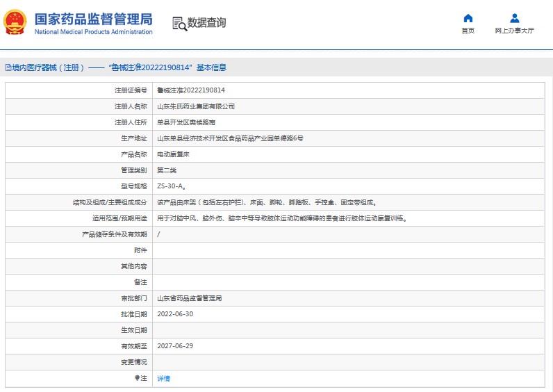Viewport: 553px width, 392px height.
Task: Click the 备注 row label
Action: click(x=140, y=282)
